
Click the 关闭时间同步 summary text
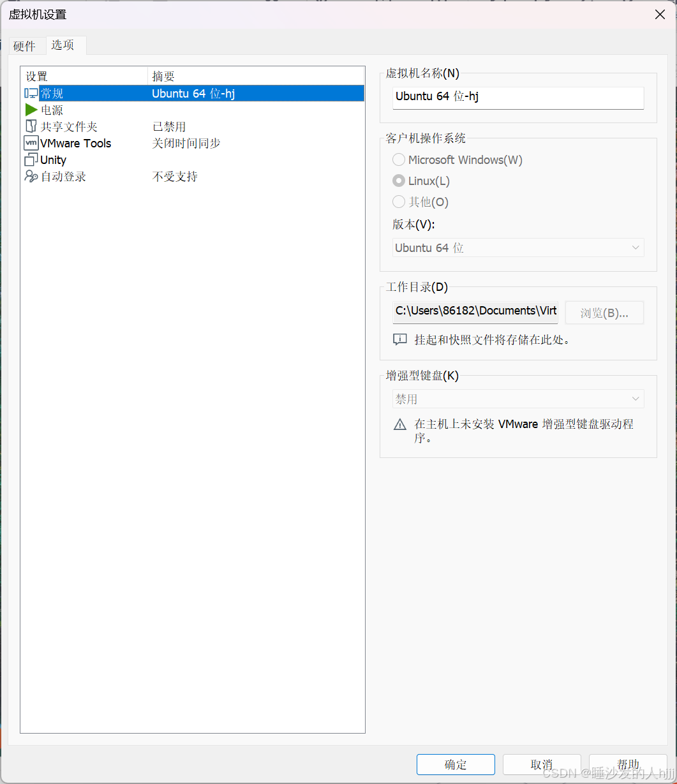(186, 144)
